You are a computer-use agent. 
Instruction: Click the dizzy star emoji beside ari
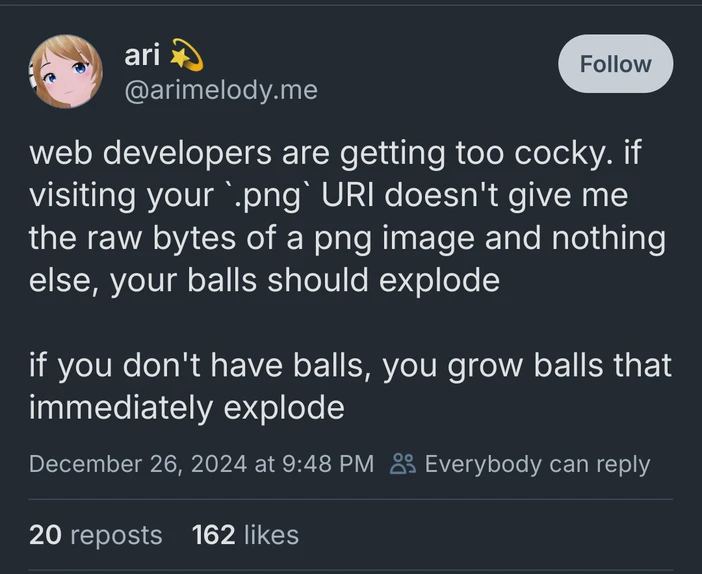tap(187, 55)
